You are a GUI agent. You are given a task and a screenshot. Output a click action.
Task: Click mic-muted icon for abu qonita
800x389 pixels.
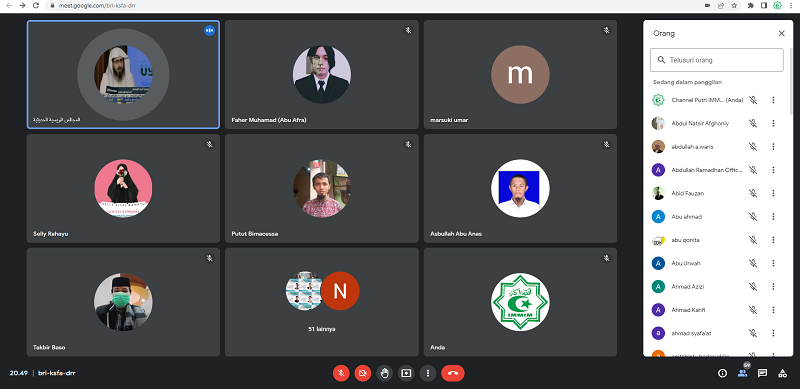pos(753,240)
